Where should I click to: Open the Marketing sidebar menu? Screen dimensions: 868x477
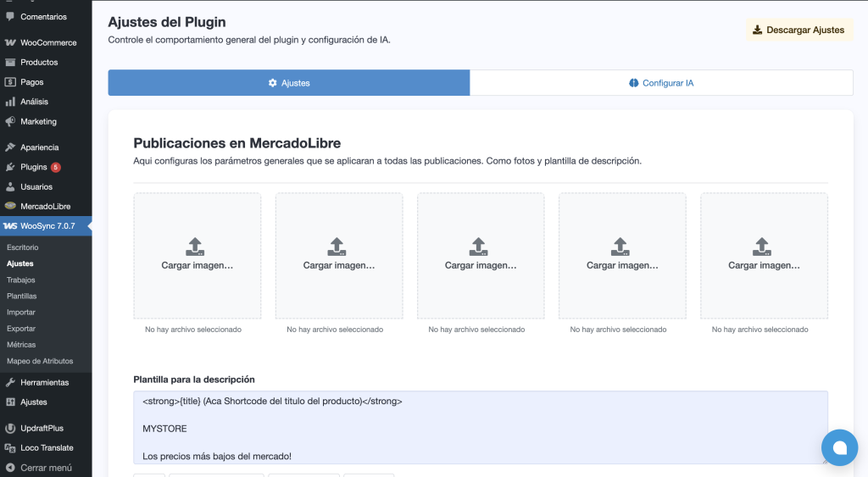coord(46,121)
